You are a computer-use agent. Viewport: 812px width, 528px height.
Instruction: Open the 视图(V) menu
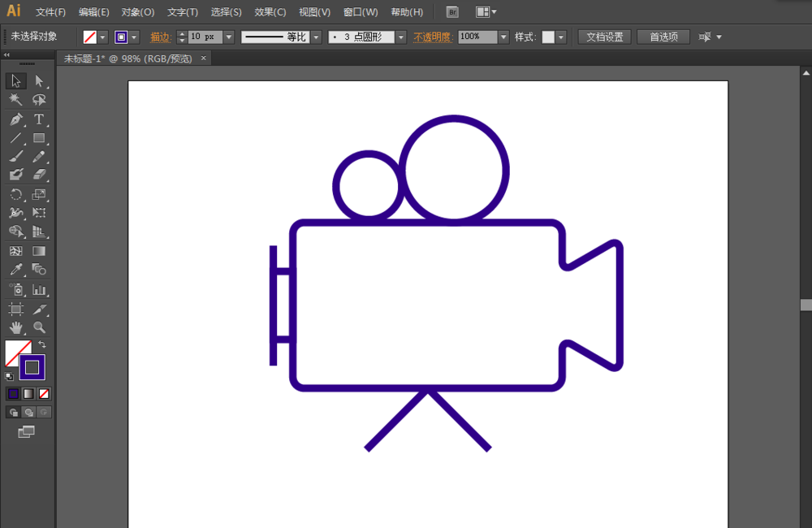(x=314, y=12)
